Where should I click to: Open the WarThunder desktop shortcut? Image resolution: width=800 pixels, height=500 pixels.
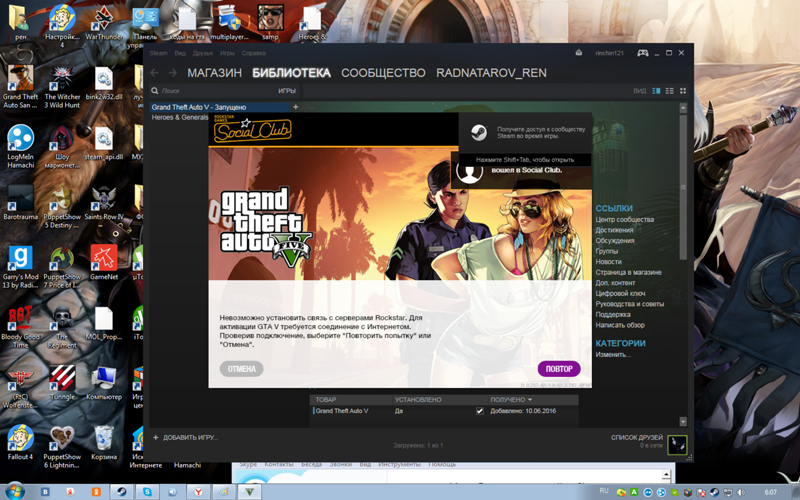(x=104, y=23)
